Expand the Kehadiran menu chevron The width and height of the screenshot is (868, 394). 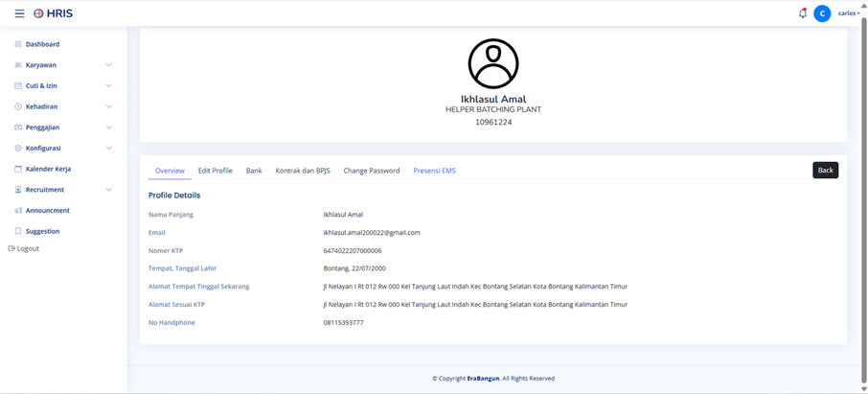coord(109,106)
